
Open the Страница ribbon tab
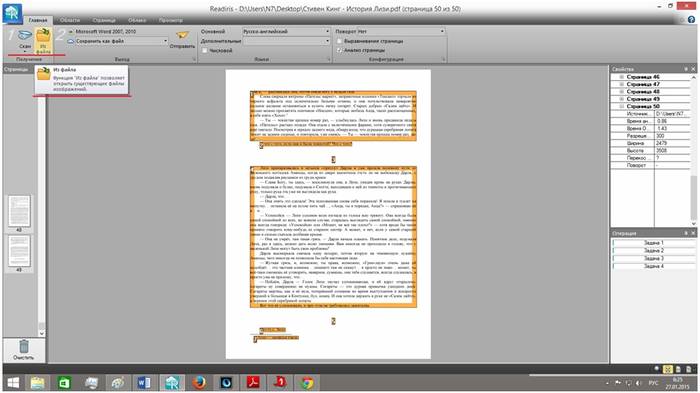point(104,20)
